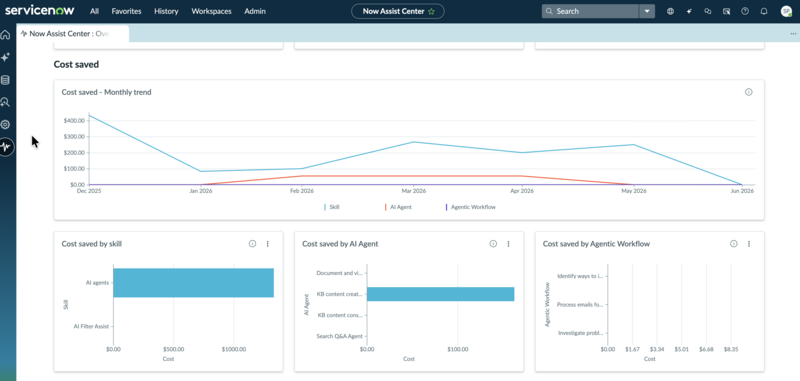800x381 pixels.
Task: Click the 'Mar 2026' axis label on trend chart
Action: click(x=413, y=191)
